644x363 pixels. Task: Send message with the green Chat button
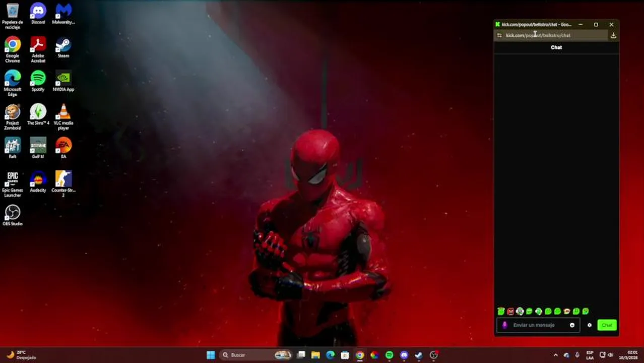607,325
